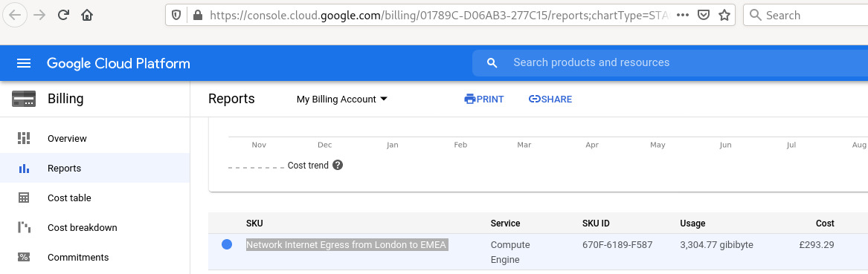This screenshot has width=868, height=274.
Task: Click the tracking protection shield icon
Action: pos(176,16)
